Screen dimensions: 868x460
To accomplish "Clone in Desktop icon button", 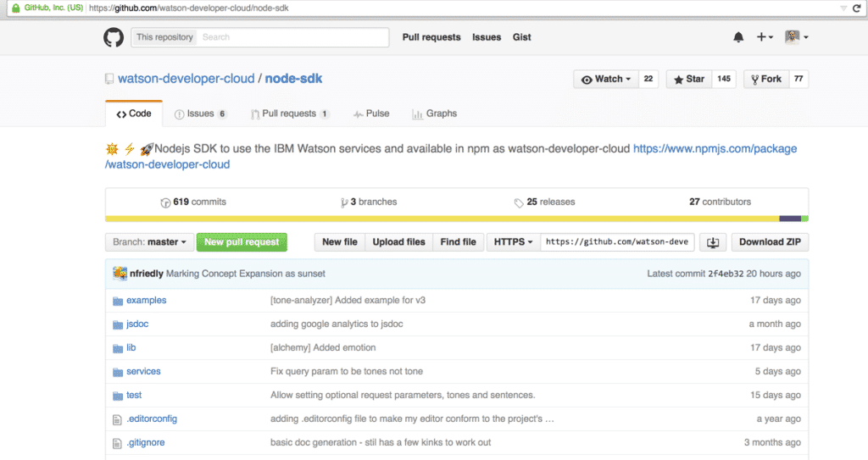I will click(x=713, y=242).
